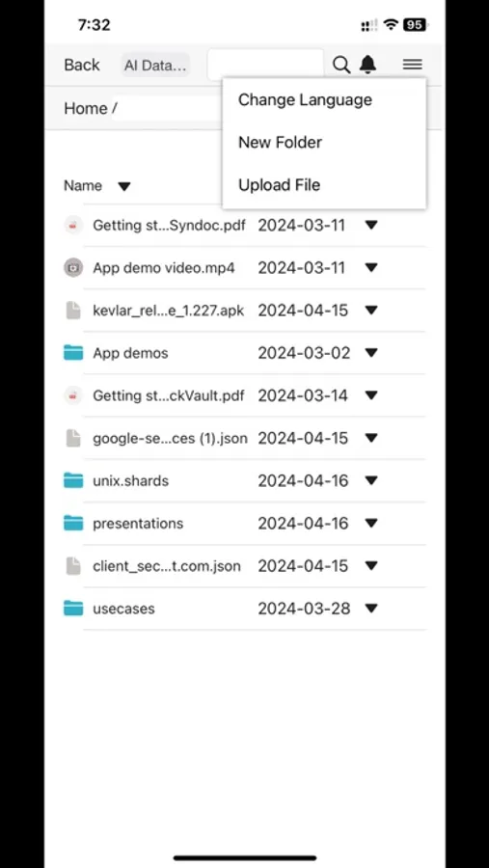
Task: Open the usecases folder name
Action: (123, 609)
